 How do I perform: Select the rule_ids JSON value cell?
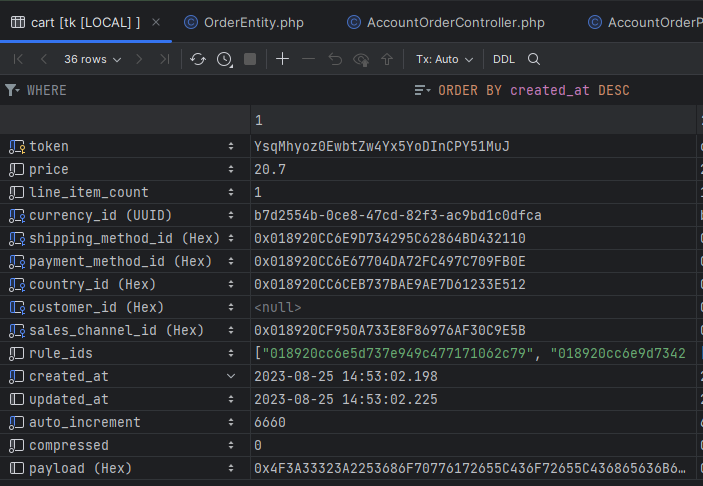473,353
